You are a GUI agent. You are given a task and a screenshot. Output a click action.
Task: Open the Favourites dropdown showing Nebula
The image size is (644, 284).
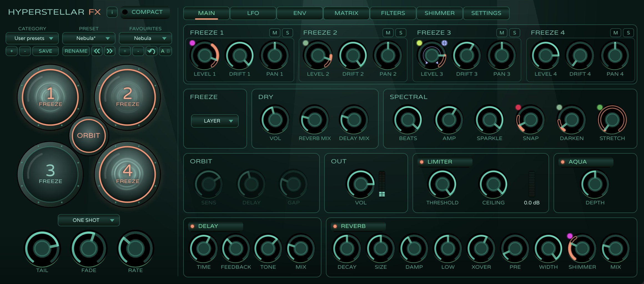[145, 38]
